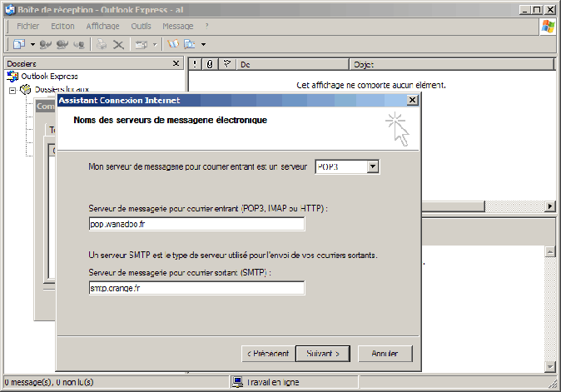Close the Assistant Connexion Internet dialog
This screenshot has height=392, width=561.
click(413, 100)
